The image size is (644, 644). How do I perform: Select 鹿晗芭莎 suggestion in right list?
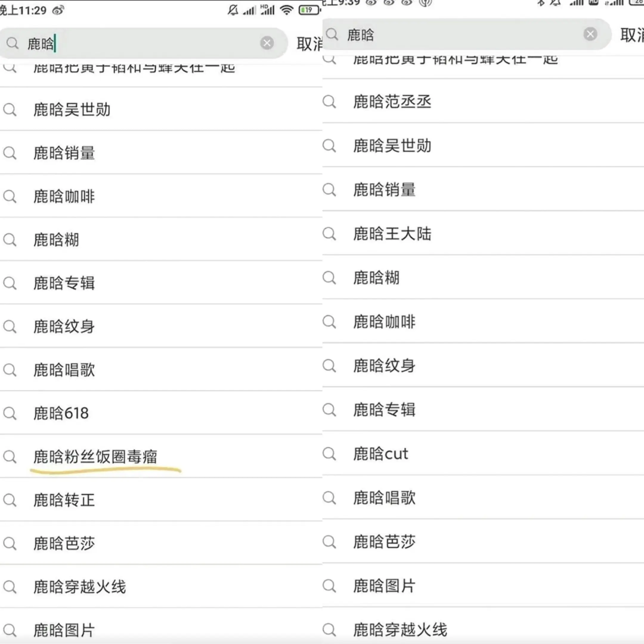[384, 542]
